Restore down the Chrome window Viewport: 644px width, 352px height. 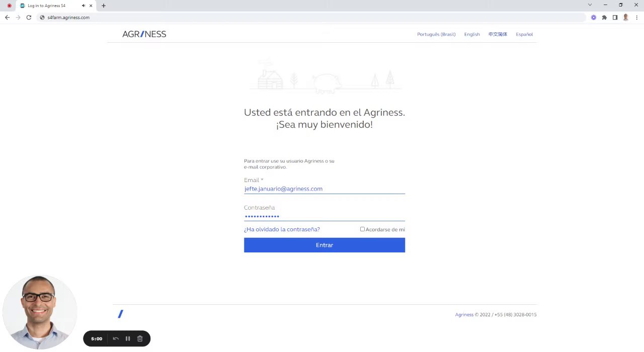pos(620,5)
